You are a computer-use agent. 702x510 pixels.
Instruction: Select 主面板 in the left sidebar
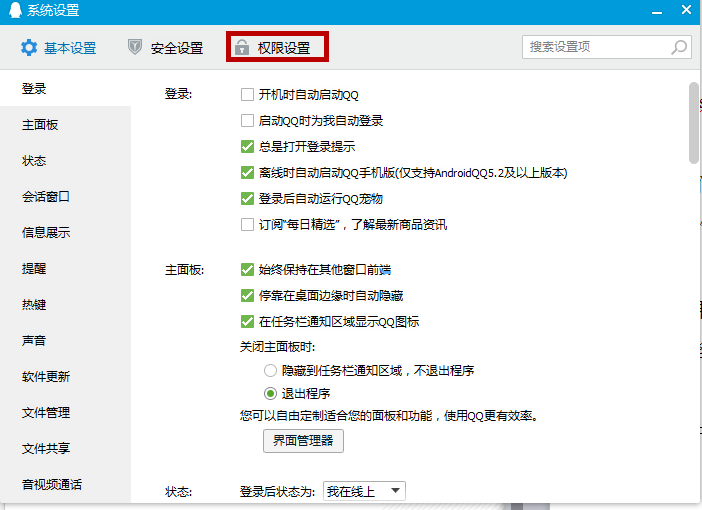[65, 124]
